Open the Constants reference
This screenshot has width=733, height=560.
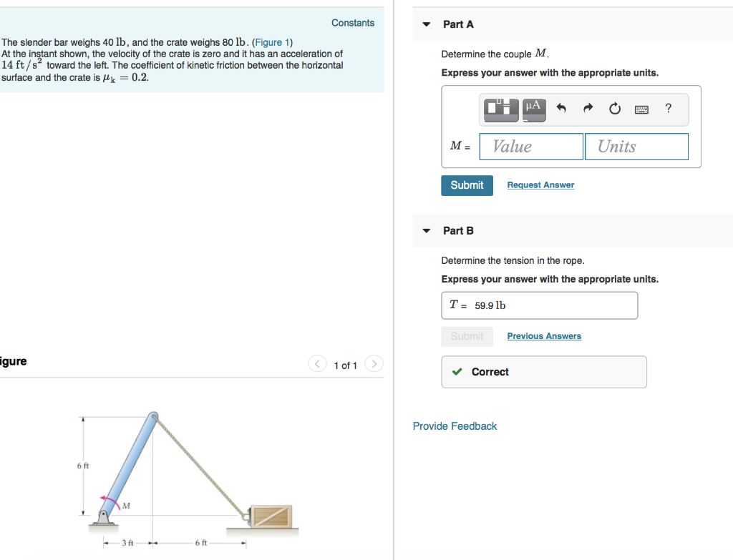click(x=352, y=22)
